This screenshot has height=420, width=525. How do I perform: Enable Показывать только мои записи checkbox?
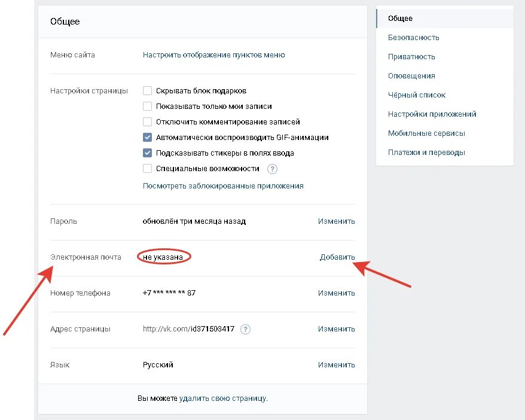point(147,106)
